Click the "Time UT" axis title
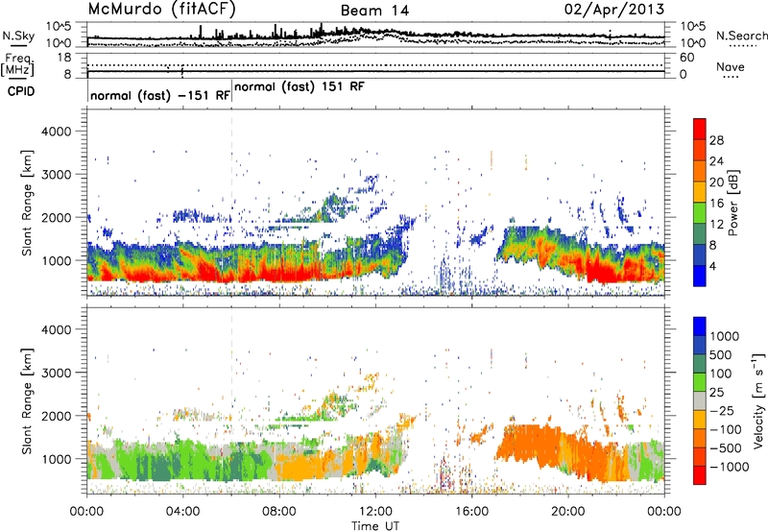 375,526
